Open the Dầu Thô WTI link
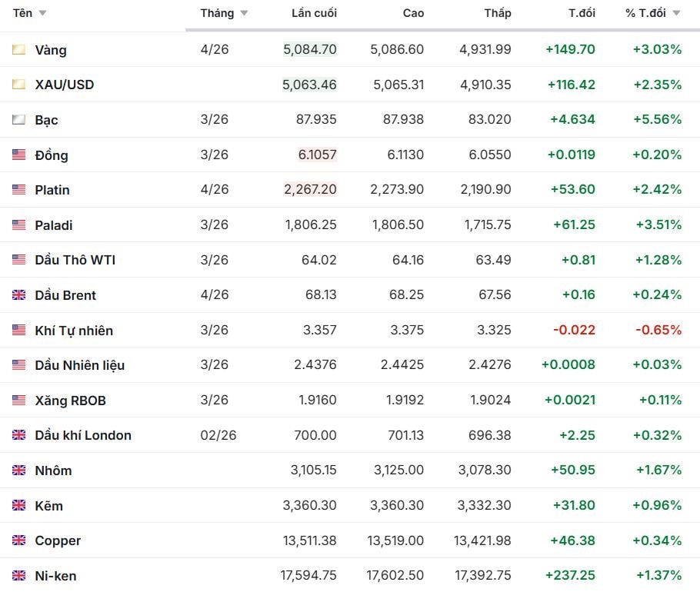This screenshot has width=700, height=592. [75, 260]
